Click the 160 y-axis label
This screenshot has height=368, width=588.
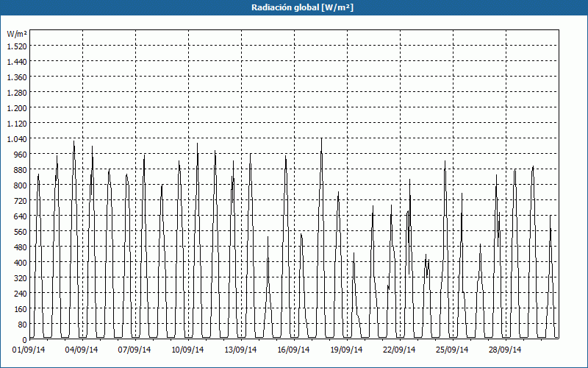pos(21,309)
